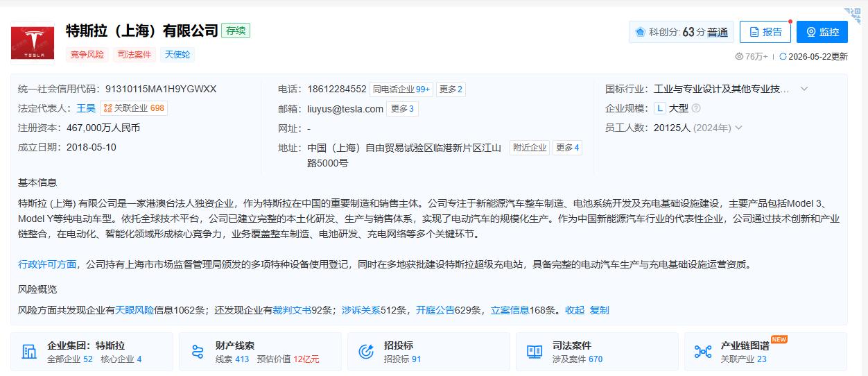Open 招投标 91 count link
This screenshot has width=868, height=376.
pos(402,359)
